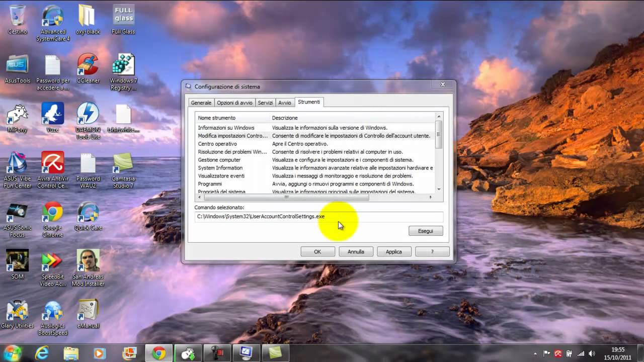Open help with the ? button
This screenshot has height=362, width=644.
tap(432, 251)
